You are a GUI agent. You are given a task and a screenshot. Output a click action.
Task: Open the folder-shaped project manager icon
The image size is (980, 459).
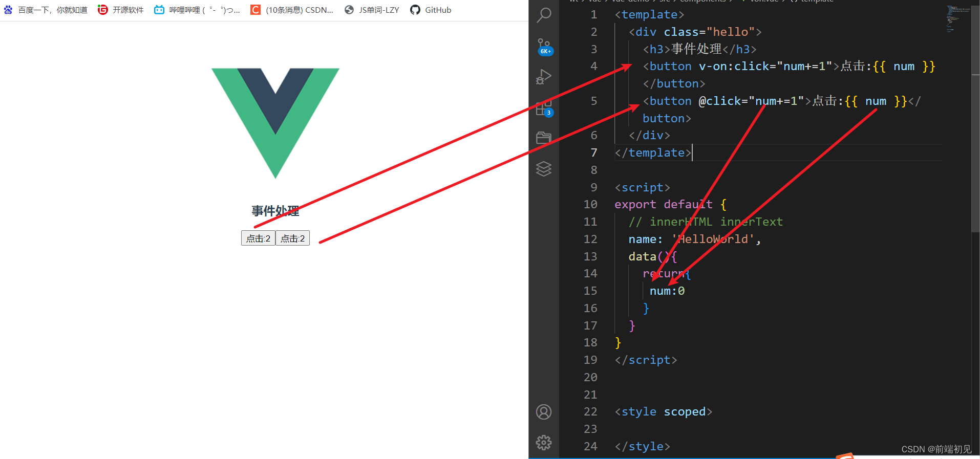coord(544,138)
